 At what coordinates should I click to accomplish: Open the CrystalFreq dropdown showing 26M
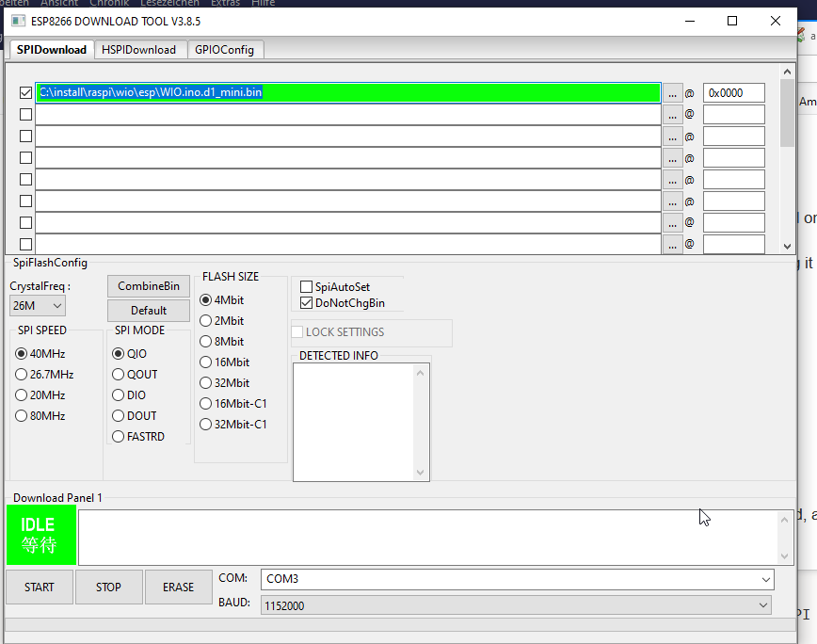coord(36,305)
